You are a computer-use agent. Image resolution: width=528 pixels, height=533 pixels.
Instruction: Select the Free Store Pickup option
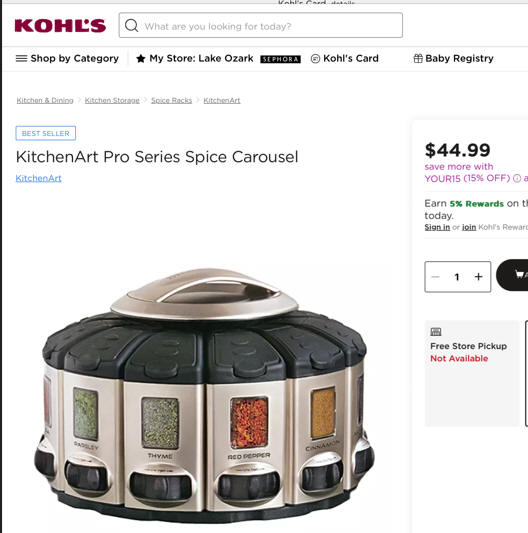(472, 373)
